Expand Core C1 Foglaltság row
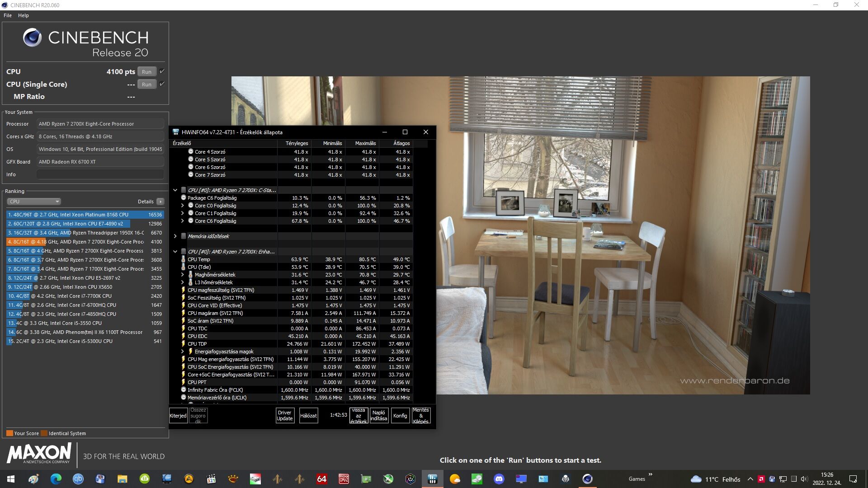The height and width of the screenshot is (488, 868). (183, 213)
